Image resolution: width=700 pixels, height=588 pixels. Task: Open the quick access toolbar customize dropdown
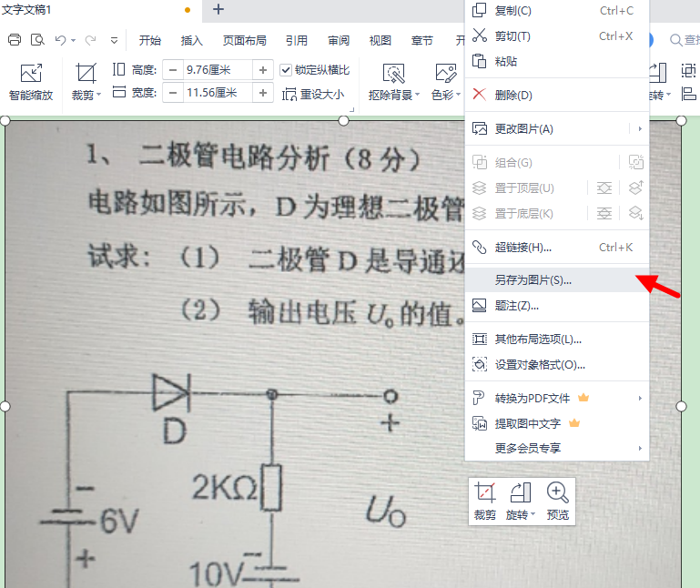coord(115,41)
